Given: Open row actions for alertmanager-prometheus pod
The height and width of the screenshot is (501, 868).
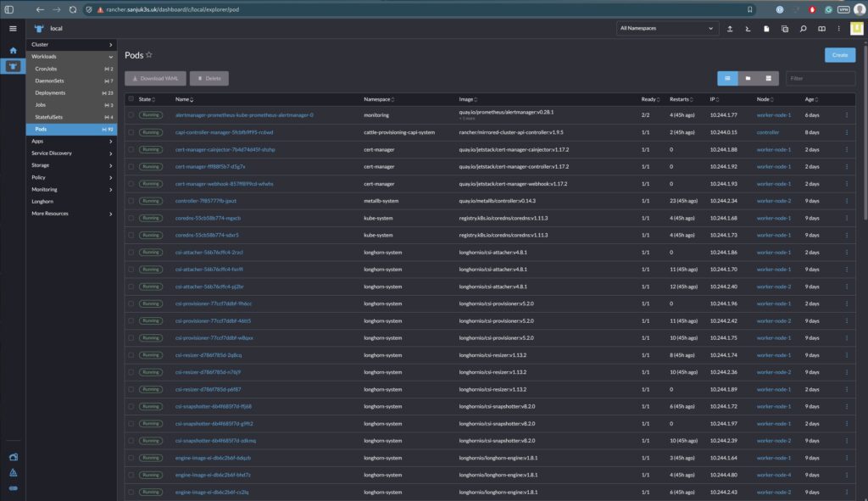Looking at the screenshot, I should click(x=846, y=115).
